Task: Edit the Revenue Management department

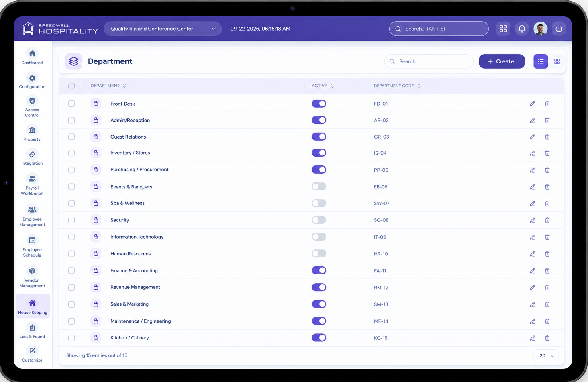Action: [x=532, y=288]
